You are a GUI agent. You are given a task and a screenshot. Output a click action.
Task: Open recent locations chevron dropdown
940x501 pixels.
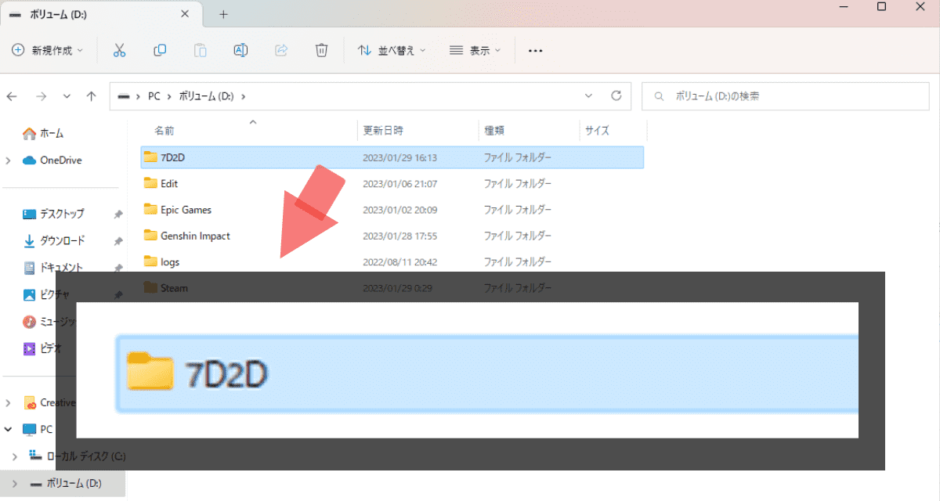[67, 96]
